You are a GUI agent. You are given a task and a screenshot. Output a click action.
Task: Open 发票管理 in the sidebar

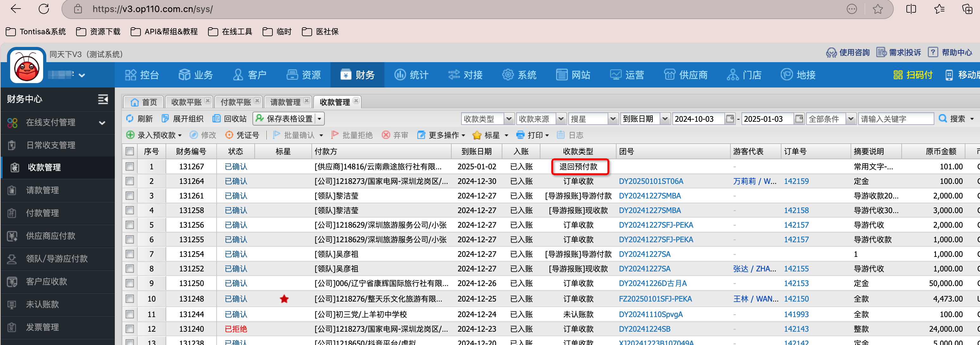pos(58,327)
